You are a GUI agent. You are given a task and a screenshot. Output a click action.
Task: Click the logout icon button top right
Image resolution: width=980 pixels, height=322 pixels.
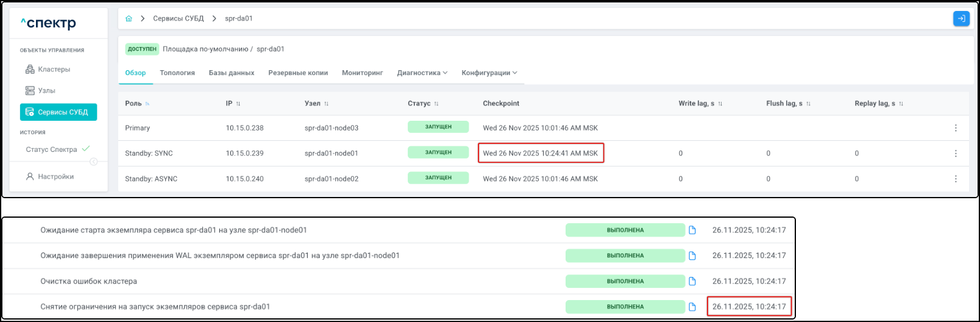[x=961, y=19]
